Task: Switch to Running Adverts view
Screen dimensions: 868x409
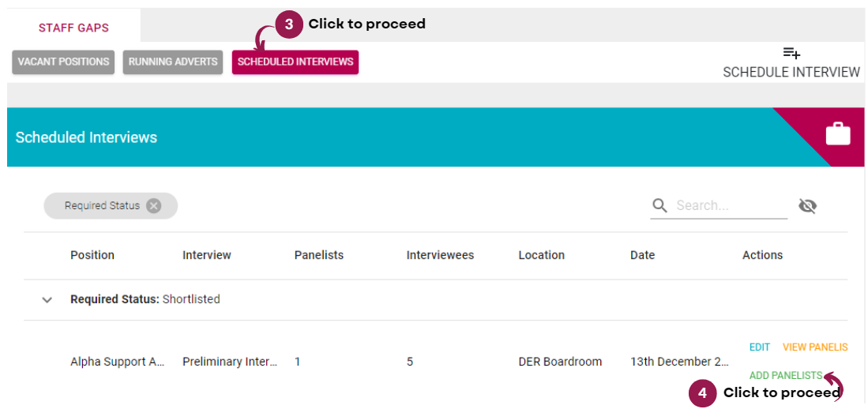Action: point(173,62)
